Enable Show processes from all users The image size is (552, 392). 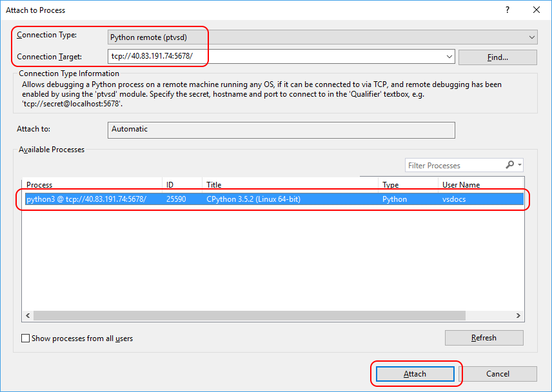click(x=25, y=337)
